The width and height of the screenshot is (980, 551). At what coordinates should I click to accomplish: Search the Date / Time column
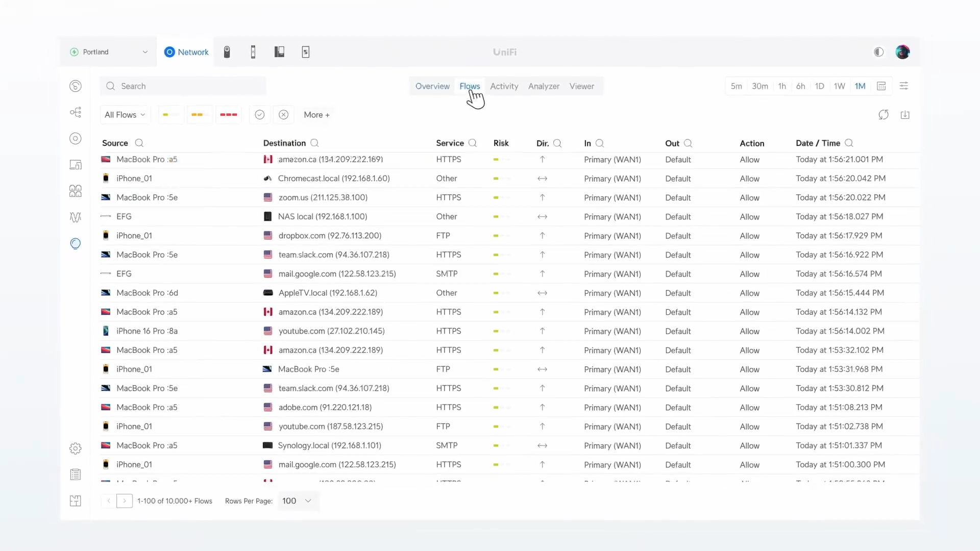pos(849,143)
